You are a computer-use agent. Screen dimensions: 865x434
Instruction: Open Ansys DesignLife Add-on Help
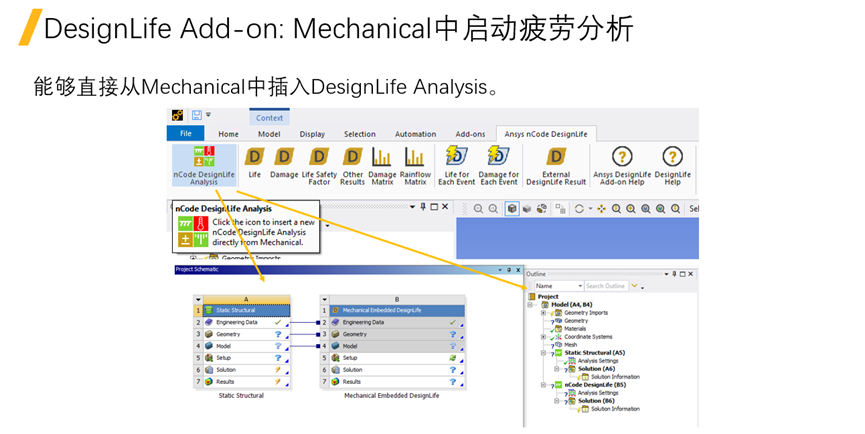[x=622, y=165]
